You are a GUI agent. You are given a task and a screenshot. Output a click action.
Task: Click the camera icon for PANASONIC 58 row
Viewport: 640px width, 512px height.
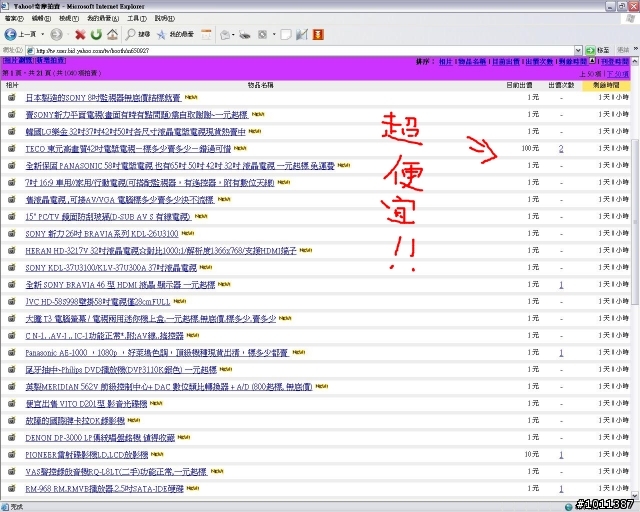[x=12, y=165]
